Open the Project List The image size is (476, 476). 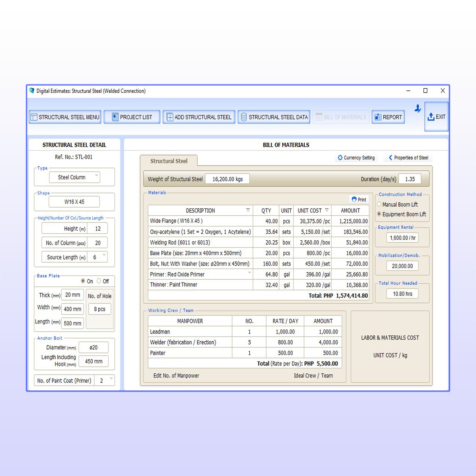click(132, 117)
